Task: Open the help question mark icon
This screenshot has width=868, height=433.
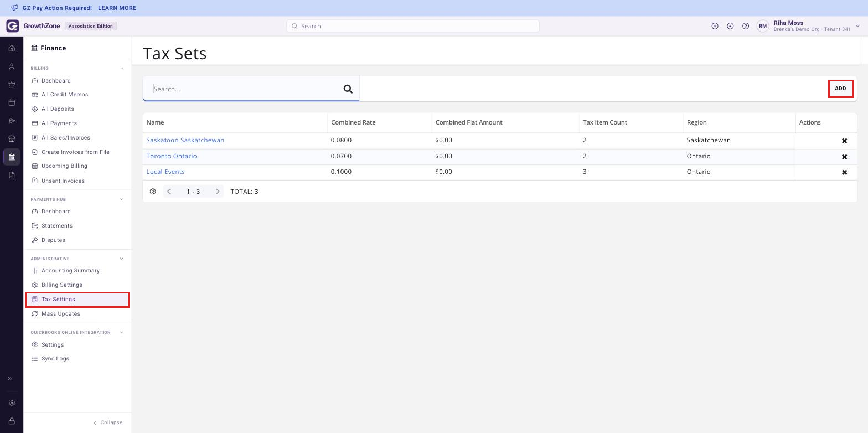Action: click(746, 26)
